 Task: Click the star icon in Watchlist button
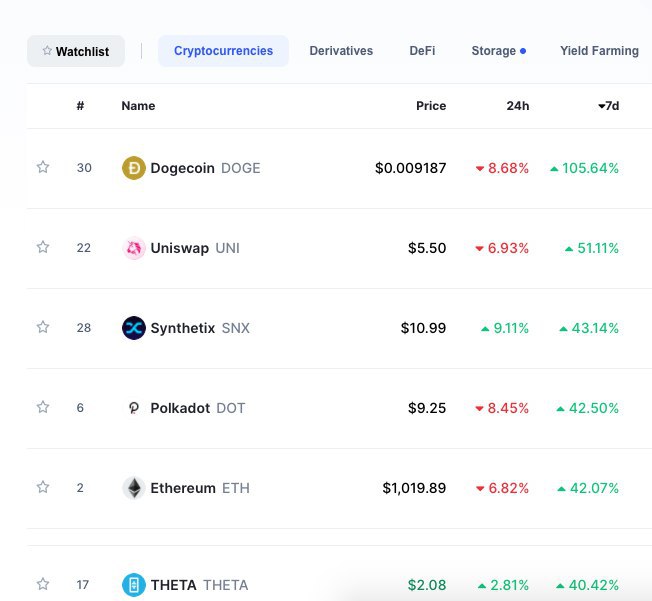point(47,51)
